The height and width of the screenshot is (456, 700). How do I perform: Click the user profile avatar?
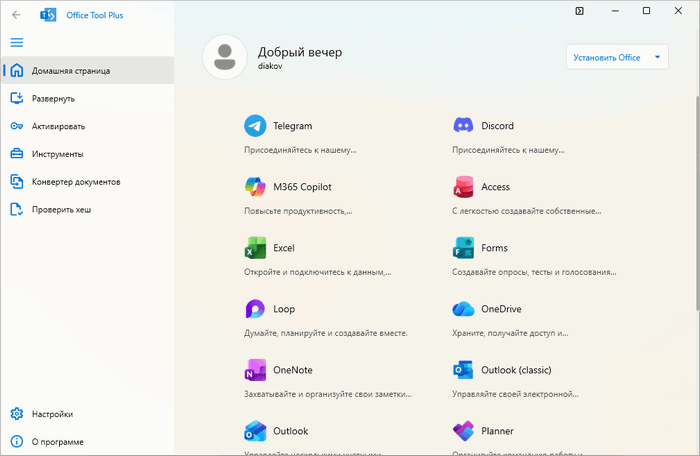[x=226, y=57]
